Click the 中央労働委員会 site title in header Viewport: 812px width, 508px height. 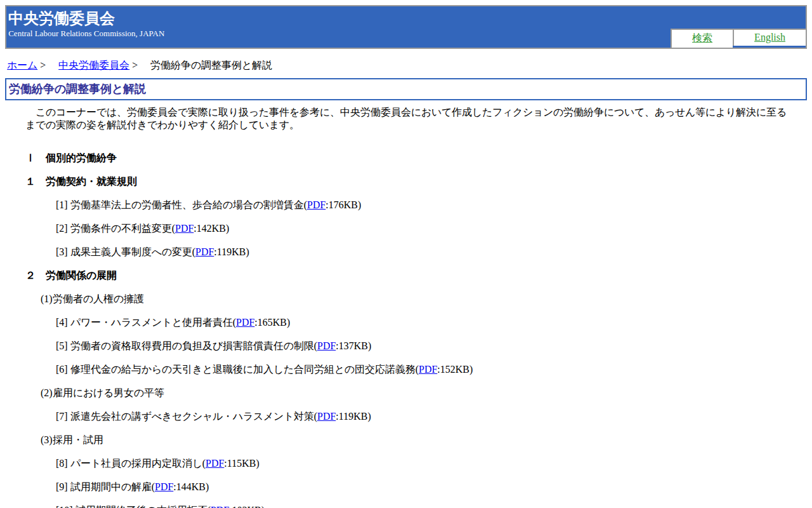coord(62,18)
